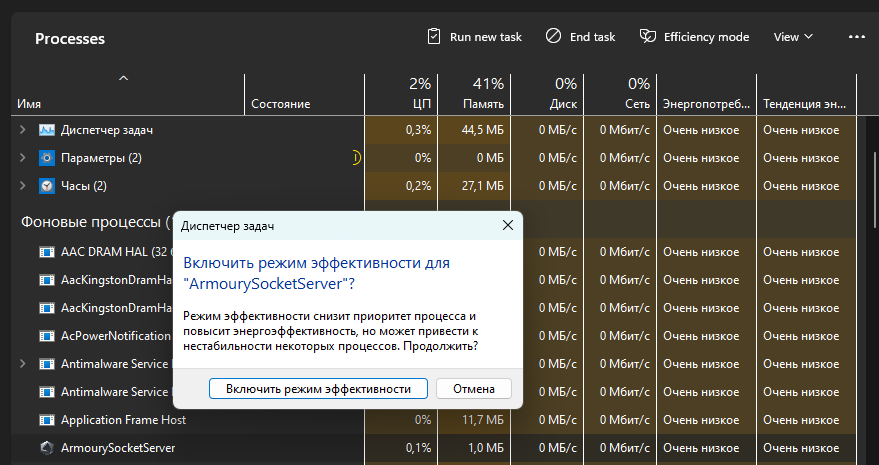Click the AcPowerNotification process icon

coord(47,336)
